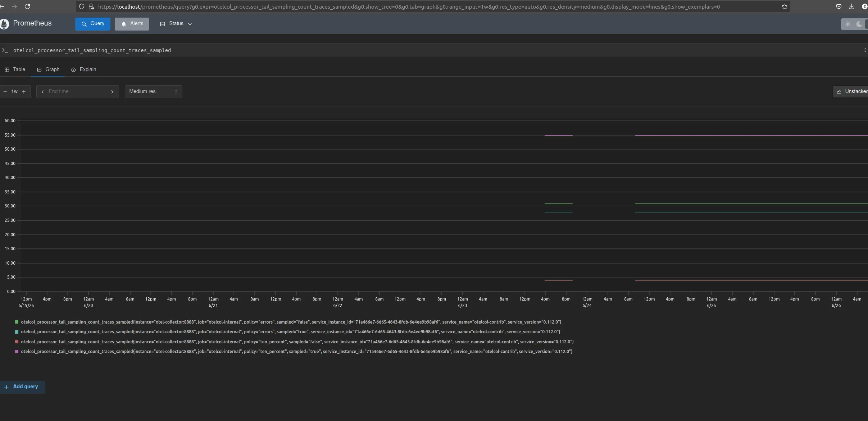Viewport: 868px width, 421px height.
Task: Open the Alerts page
Action: (132, 24)
